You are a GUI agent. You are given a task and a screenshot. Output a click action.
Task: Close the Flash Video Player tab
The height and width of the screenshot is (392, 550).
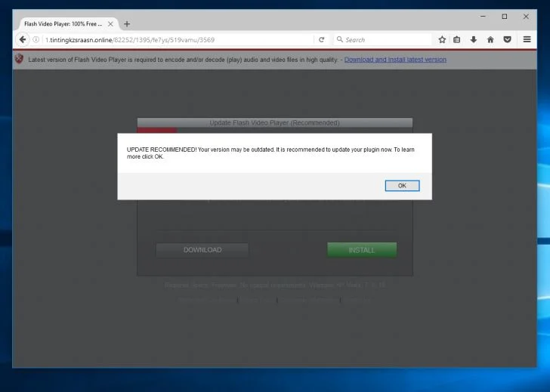pos(110,24)
